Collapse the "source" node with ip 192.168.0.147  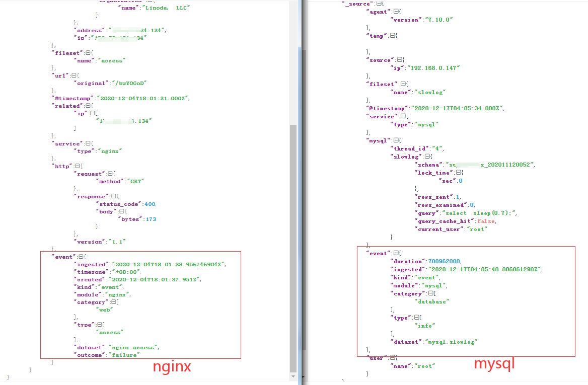coord(400,60)
